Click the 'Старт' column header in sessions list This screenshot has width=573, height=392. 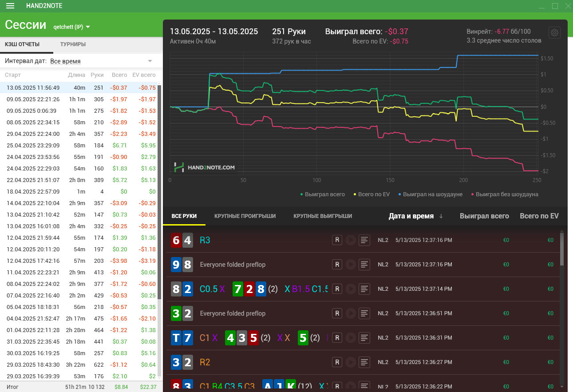[13, 75]
